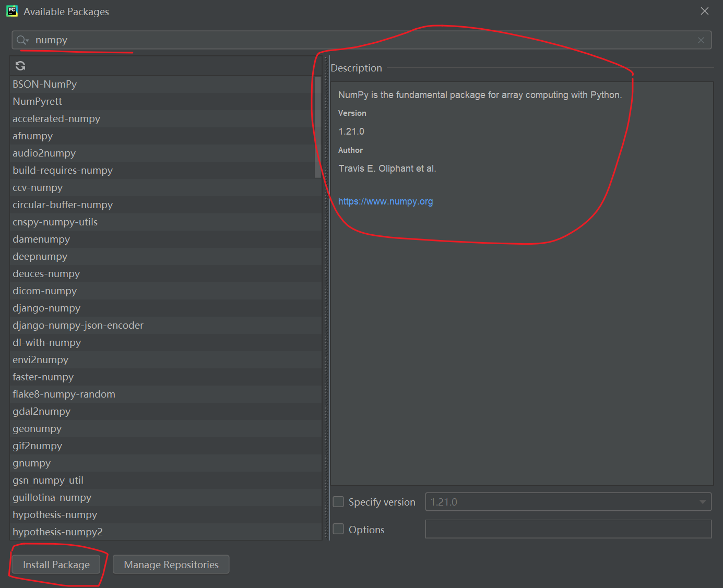Image resolution: width=723 pixels, height=588 pixels.
Task: Open the version 1.21.0 dropdown
Action: (568, 502)
